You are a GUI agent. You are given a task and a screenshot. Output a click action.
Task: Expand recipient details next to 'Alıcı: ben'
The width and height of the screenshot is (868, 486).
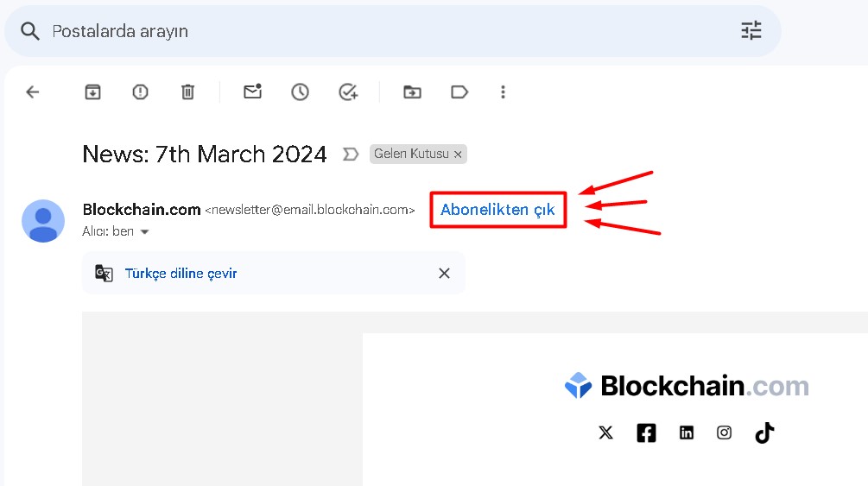144,232
